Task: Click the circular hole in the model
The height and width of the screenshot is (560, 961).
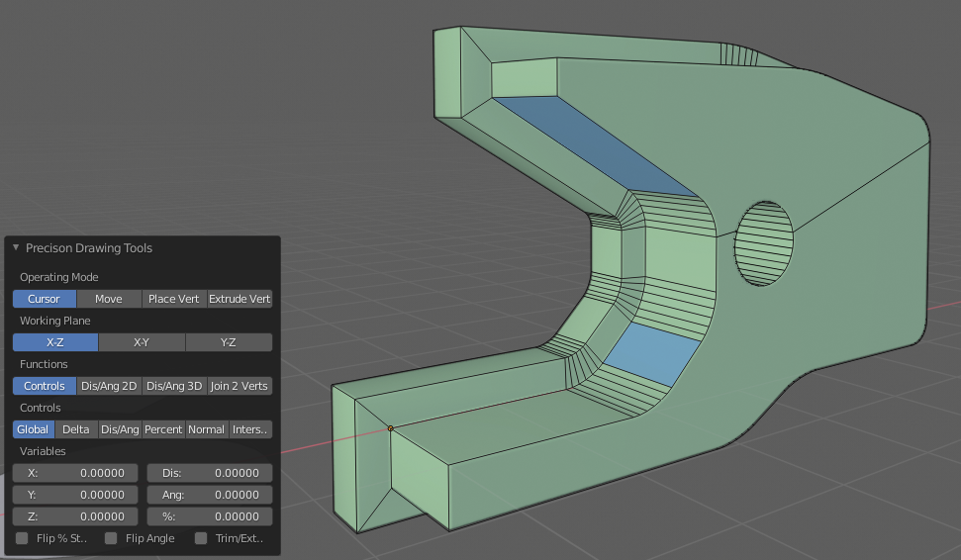Action: point(764,244)
